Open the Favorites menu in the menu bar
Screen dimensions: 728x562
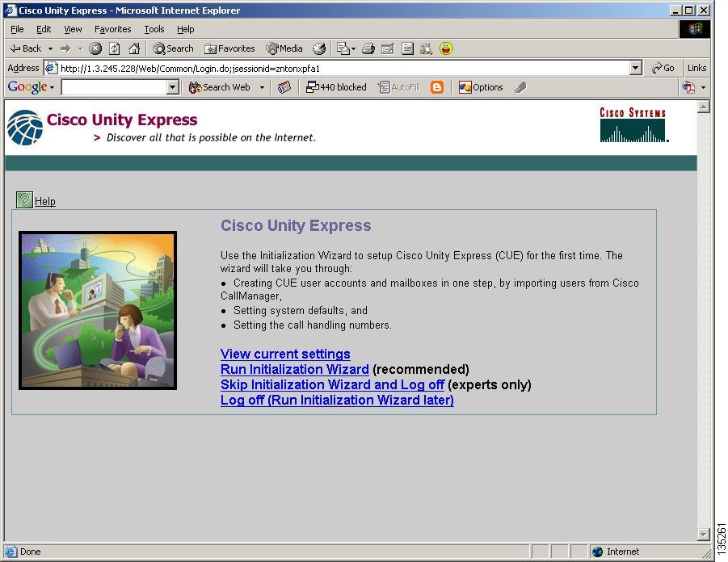point(113,29)
